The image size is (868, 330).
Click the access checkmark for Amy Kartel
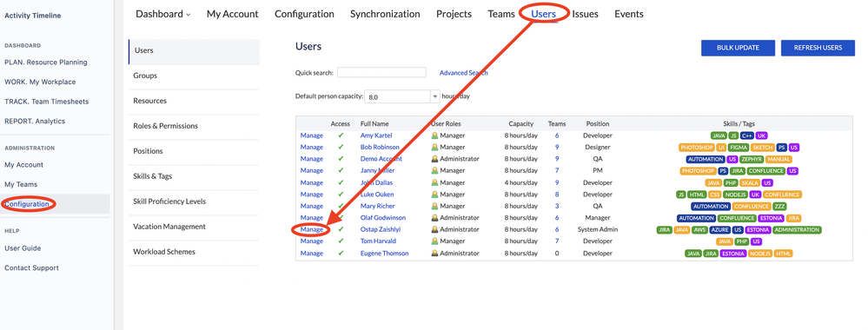[341, 135]
